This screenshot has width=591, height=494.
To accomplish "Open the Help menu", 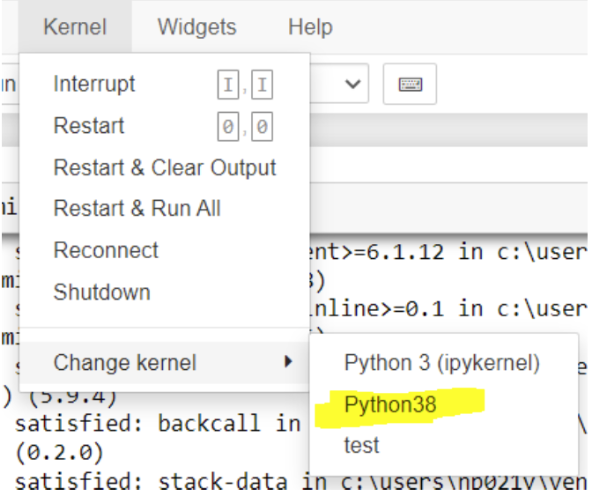I will click(310, 27).
